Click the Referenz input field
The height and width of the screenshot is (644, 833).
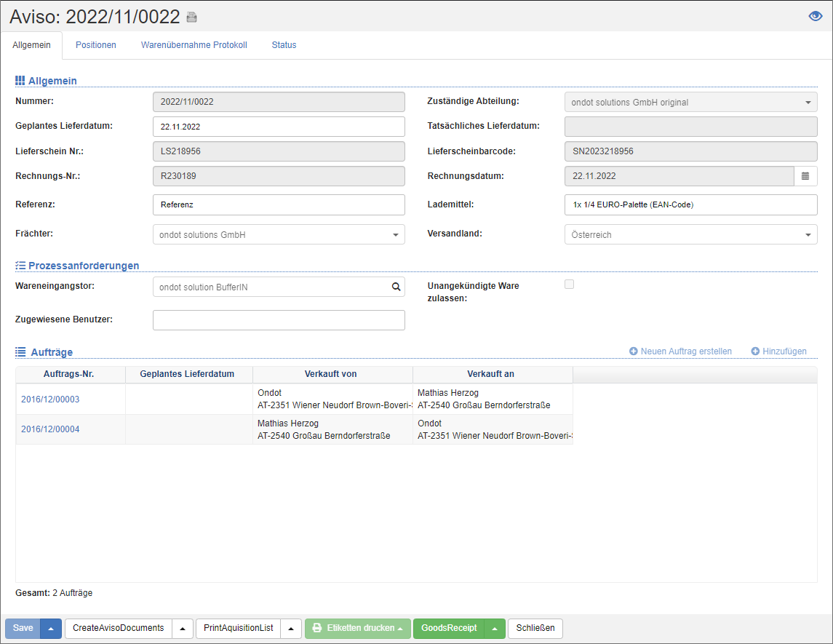(x=279, y=205)
